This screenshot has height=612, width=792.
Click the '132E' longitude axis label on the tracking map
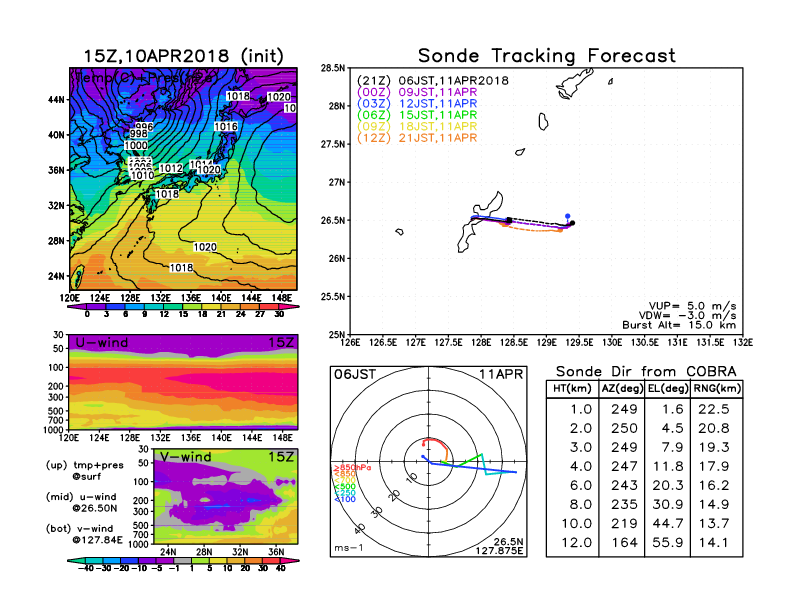[742, 343]
